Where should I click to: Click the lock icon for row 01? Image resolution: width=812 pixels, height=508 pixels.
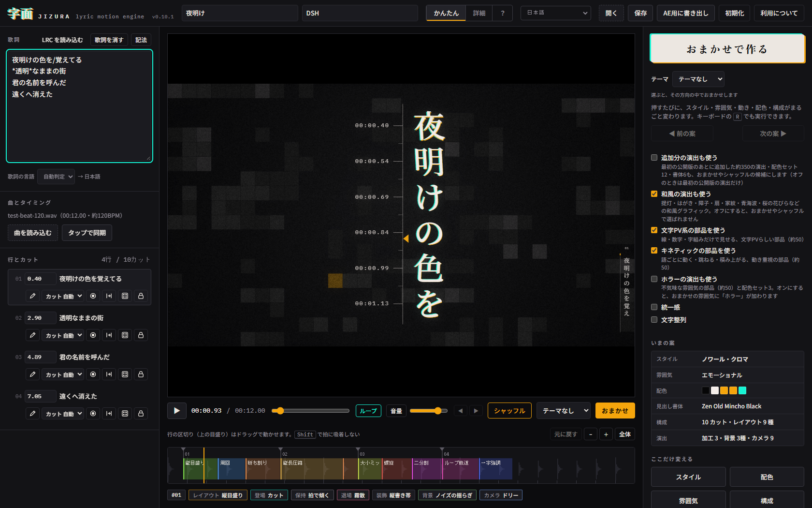tap(141, 296)
